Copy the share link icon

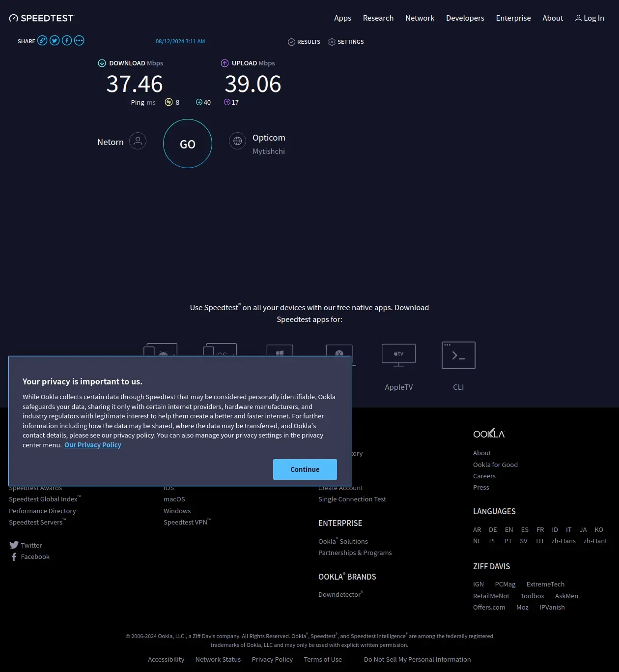[x=43, y=41]
